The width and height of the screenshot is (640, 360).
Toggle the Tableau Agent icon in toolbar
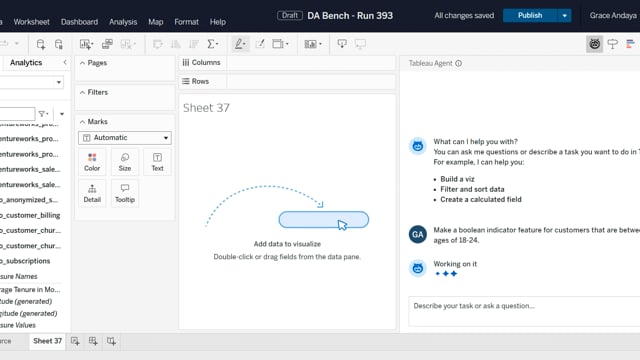(594, 44)
